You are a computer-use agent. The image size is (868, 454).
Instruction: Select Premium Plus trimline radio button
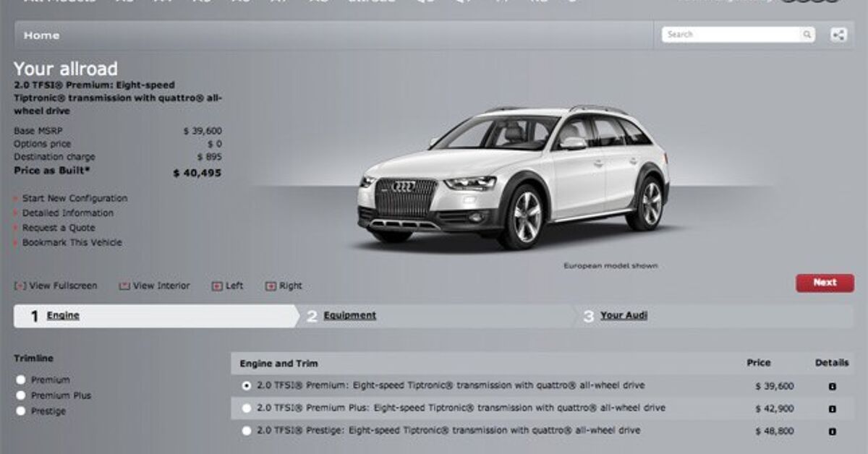20,395
